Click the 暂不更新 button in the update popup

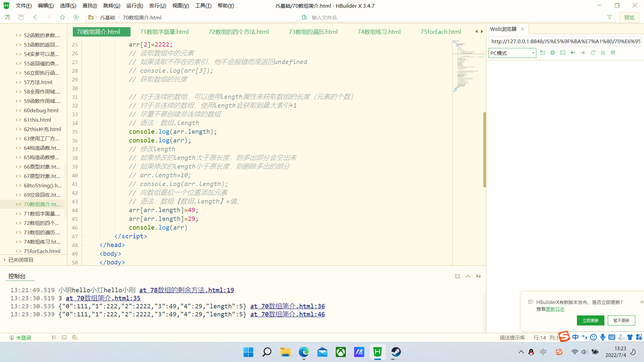(x=621, y=320)
